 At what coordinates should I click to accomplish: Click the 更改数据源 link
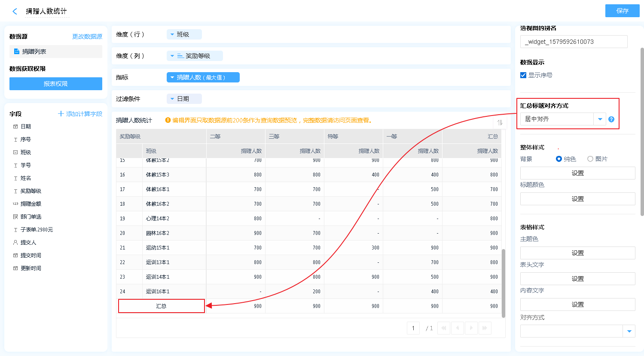[87, 37]
